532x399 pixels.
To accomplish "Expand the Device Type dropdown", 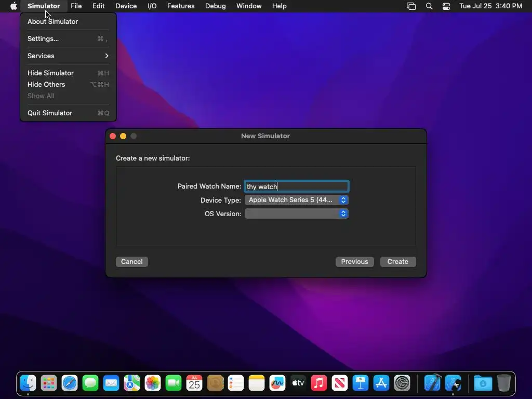I will (x=297, y=200).
